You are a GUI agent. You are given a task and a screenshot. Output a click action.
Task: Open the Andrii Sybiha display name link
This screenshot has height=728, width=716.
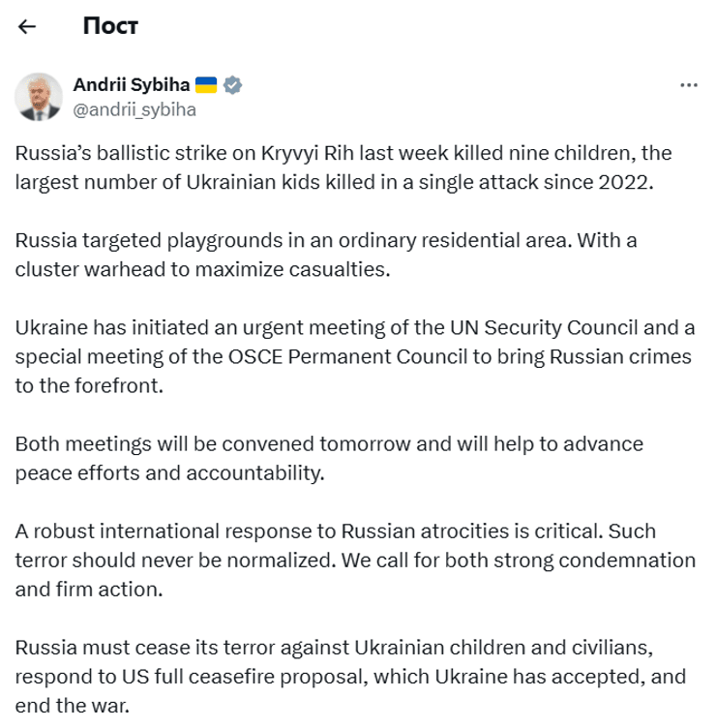tap(132, 85)
